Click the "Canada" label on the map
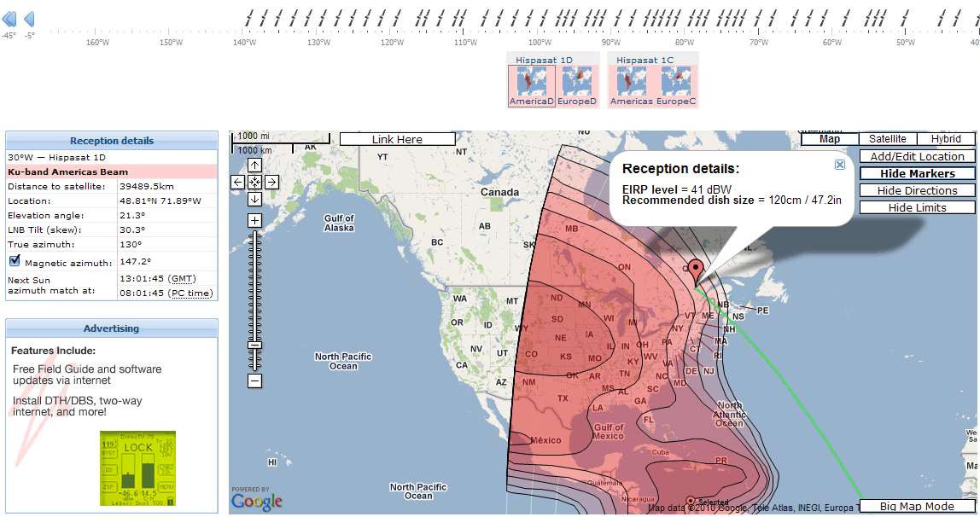 (x=499, y=192)
